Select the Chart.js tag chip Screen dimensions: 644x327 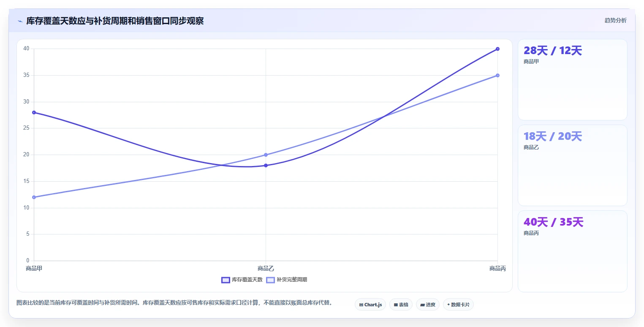pos(370,305)
